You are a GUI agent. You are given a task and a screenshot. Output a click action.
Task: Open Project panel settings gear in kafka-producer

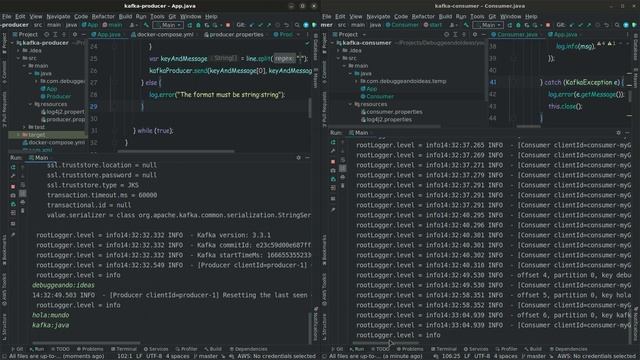(x=74, y=35)
